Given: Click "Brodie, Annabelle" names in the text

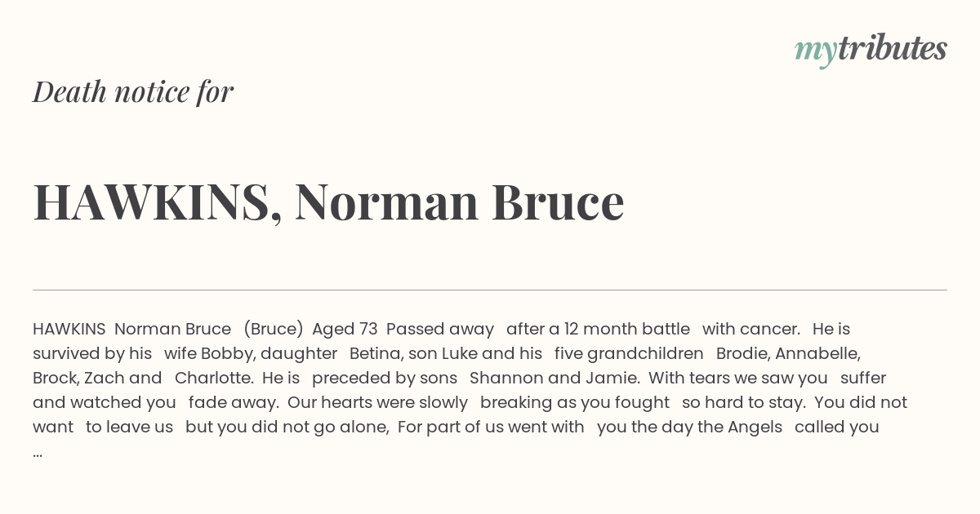Looking at the screenshot, I should [x=787, y=354].
